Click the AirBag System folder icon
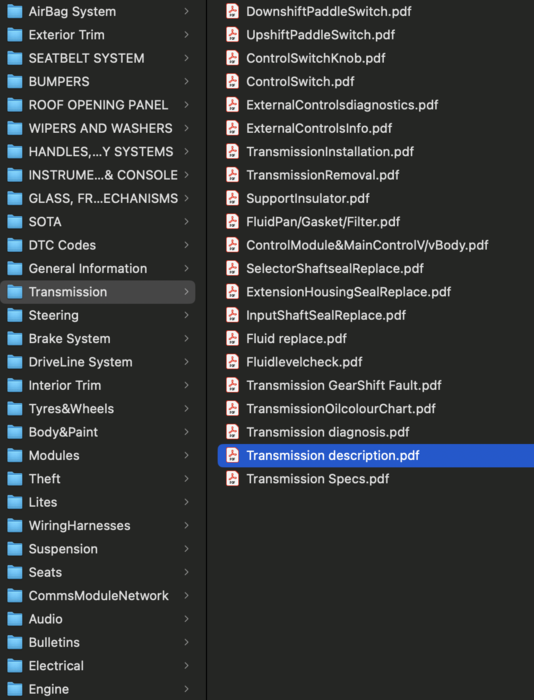The width and height of the screenshot is (534, 700). point(15,12)
